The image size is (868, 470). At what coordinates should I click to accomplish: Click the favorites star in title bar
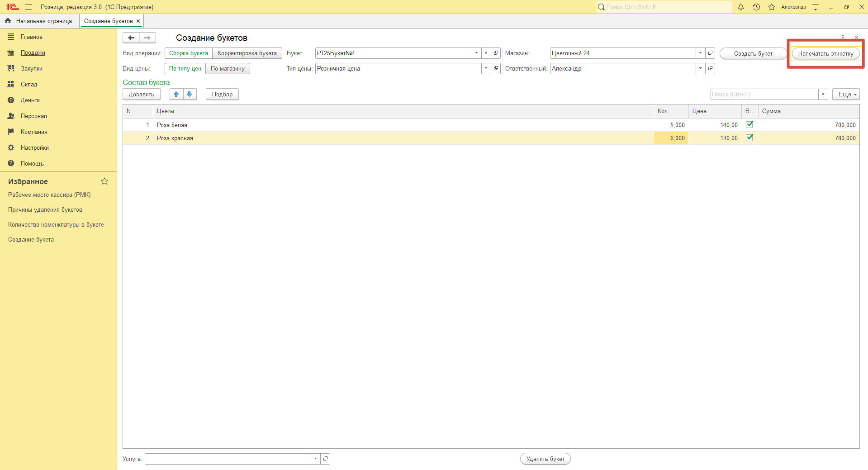(x=772, y=7)
